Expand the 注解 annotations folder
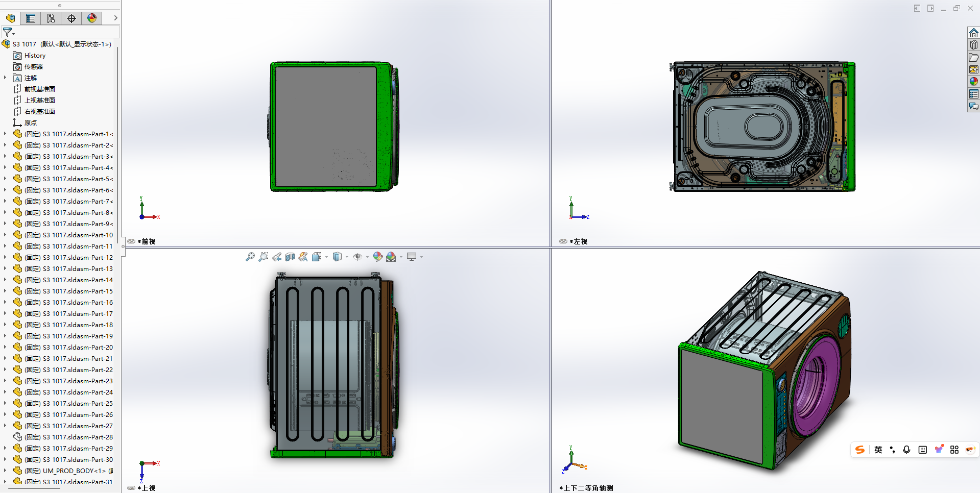980x493 pixels. [x=5, y=78]
